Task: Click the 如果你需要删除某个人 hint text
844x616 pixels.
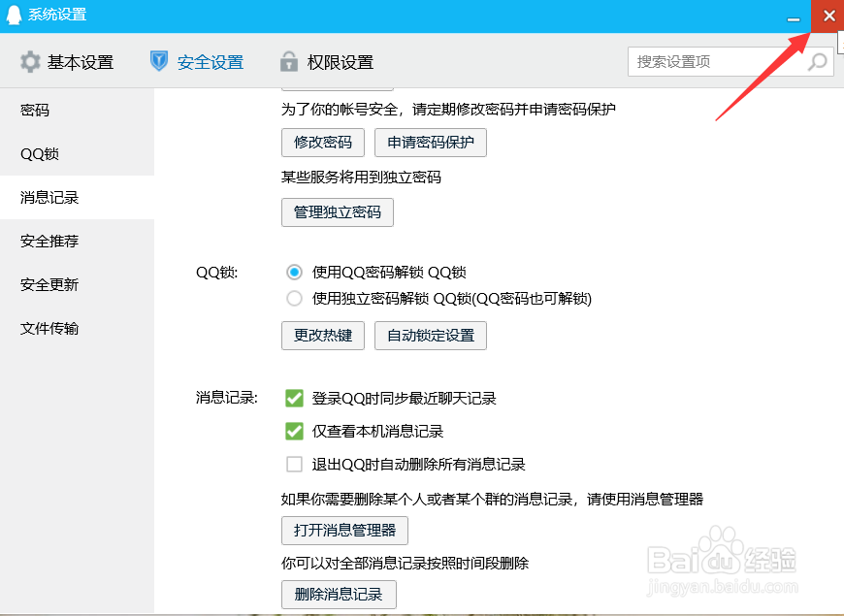Action: click(x=492, y=500)
